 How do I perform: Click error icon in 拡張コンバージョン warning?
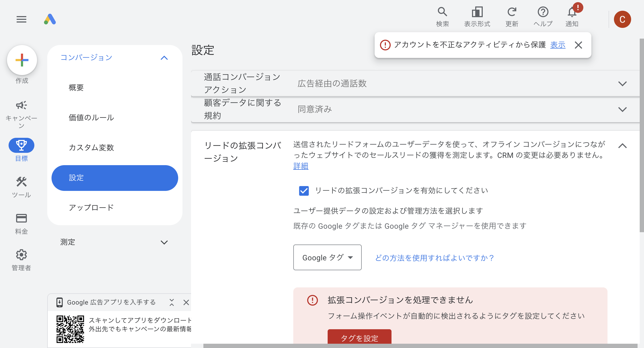[x=312, y=300]
